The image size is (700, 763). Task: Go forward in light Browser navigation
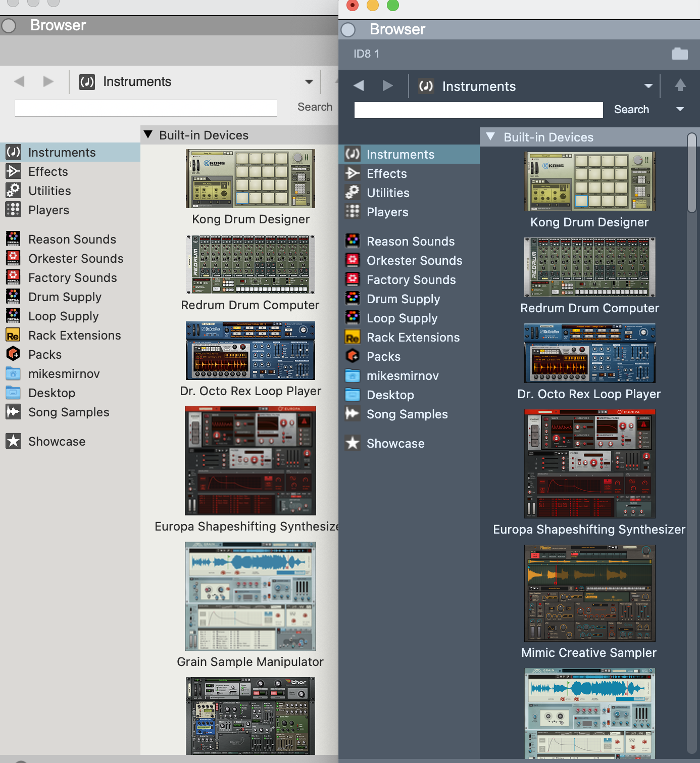click(48, 81)
